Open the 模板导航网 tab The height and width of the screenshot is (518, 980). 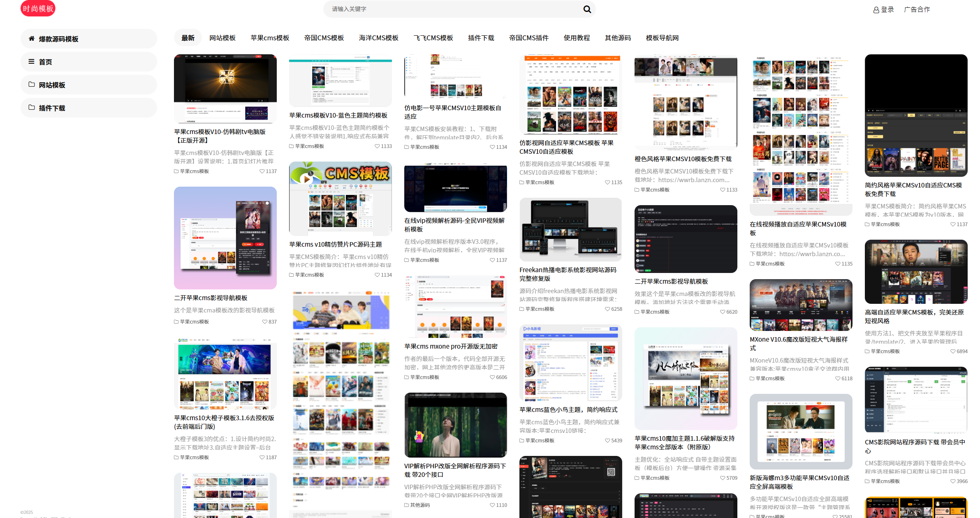tap(663, 38)
